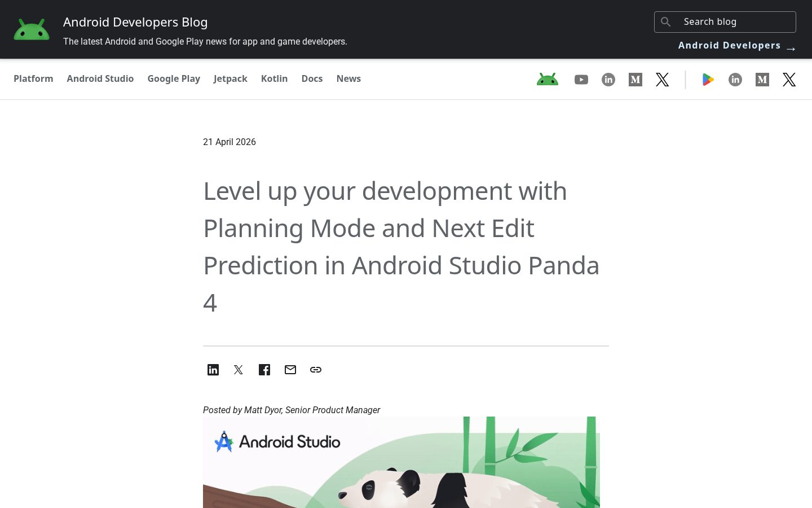Click the date text 21 April 2026
This screenshot has height=508, width=812.
[230, 142]
